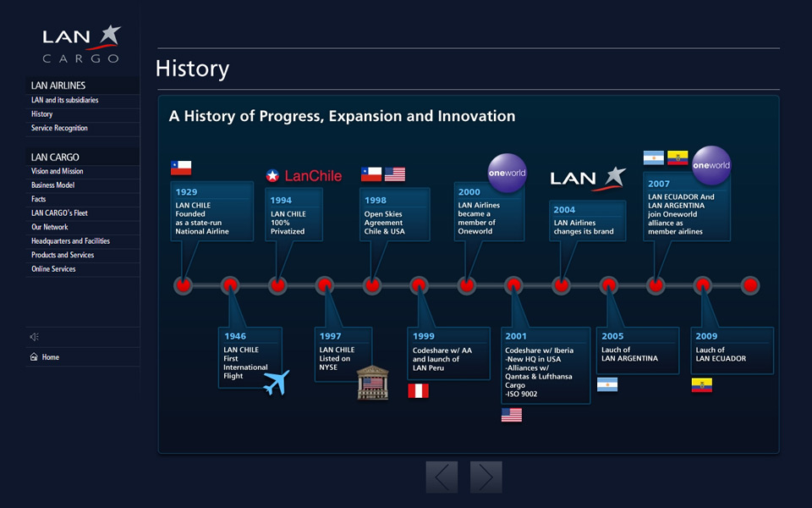Viewport: 812px width, 508px height.
Task: Click the 'LAN CHILE Founded' text for 1929
Action: [x=202, y=218]
